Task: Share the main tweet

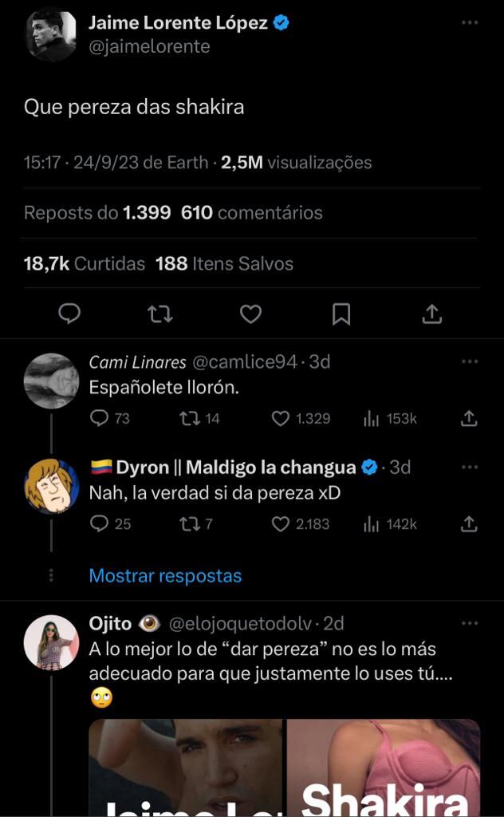Action: [431, 314]
